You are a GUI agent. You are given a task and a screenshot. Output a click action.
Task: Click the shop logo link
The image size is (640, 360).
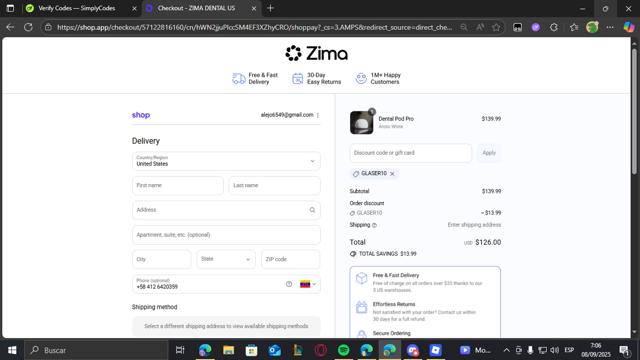point(141,115)
